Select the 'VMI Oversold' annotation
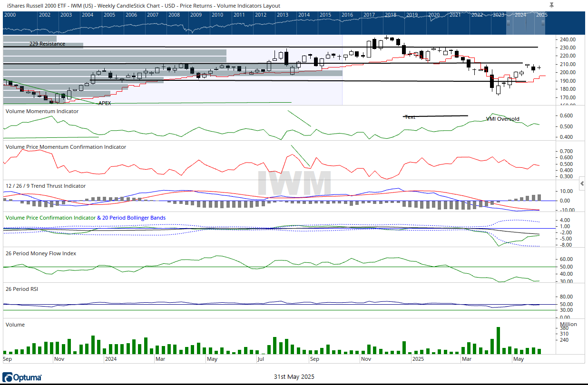 click(503, 119)
